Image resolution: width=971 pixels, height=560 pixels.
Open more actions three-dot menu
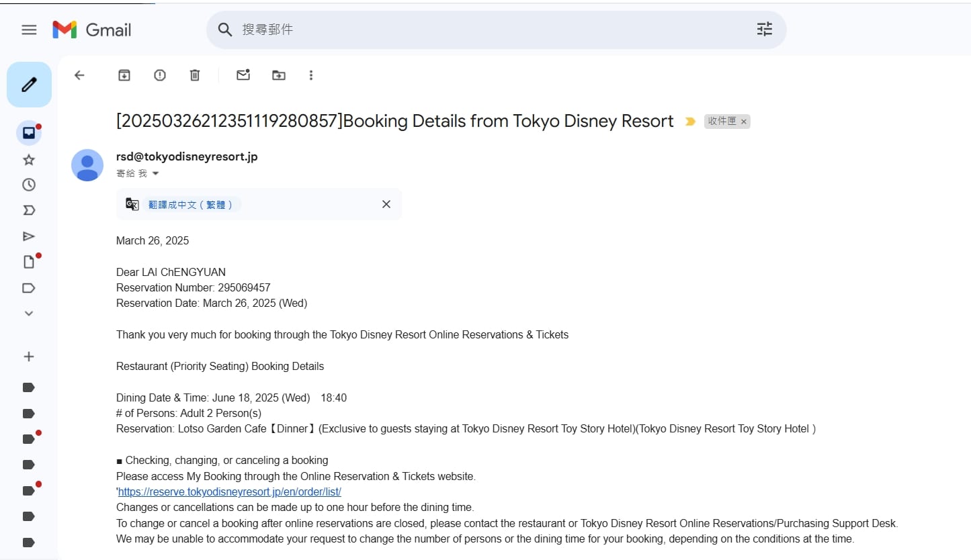(x=311, y=75)
